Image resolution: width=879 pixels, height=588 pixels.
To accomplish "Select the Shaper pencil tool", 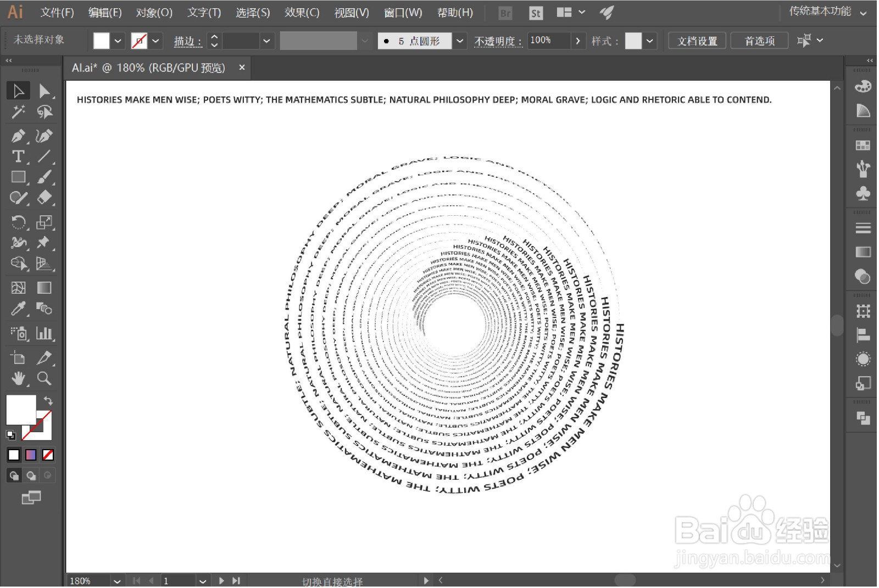I will click(18, 198).
